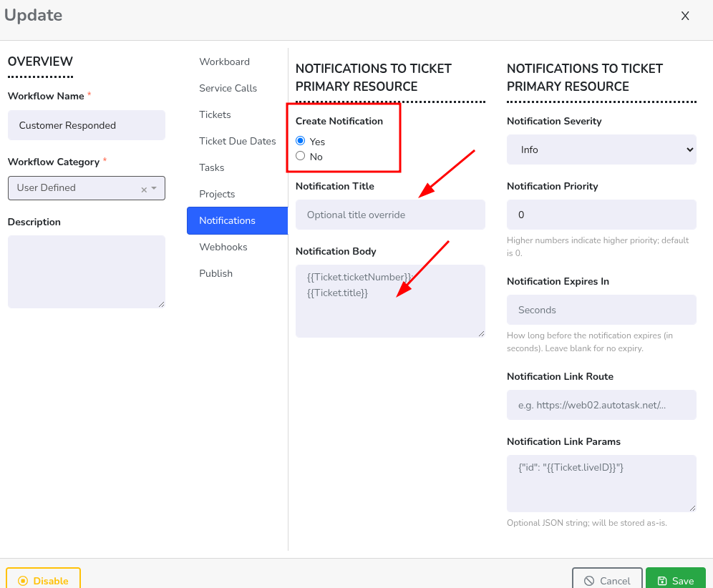Open the Ticket Due Dates tab
The width and height of the screenshot is (713, 588).
click(237, 141)
